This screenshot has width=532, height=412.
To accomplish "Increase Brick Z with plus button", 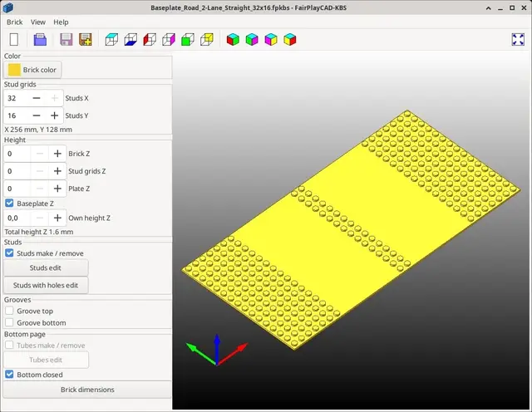I will click(57, 154).
